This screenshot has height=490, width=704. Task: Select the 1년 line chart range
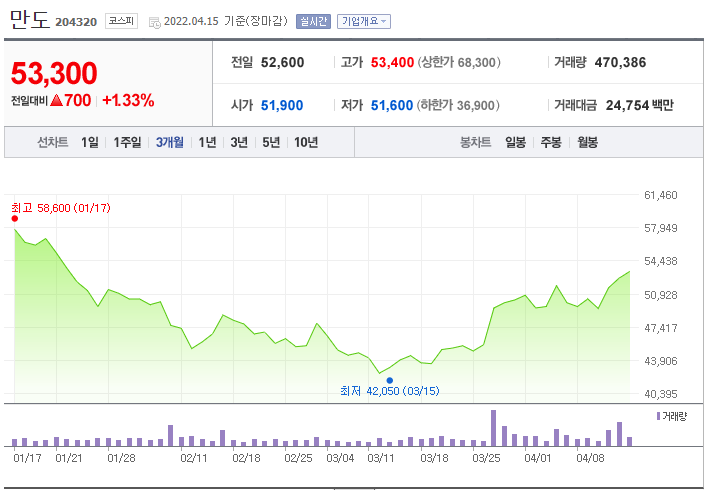tap(207, 142)
